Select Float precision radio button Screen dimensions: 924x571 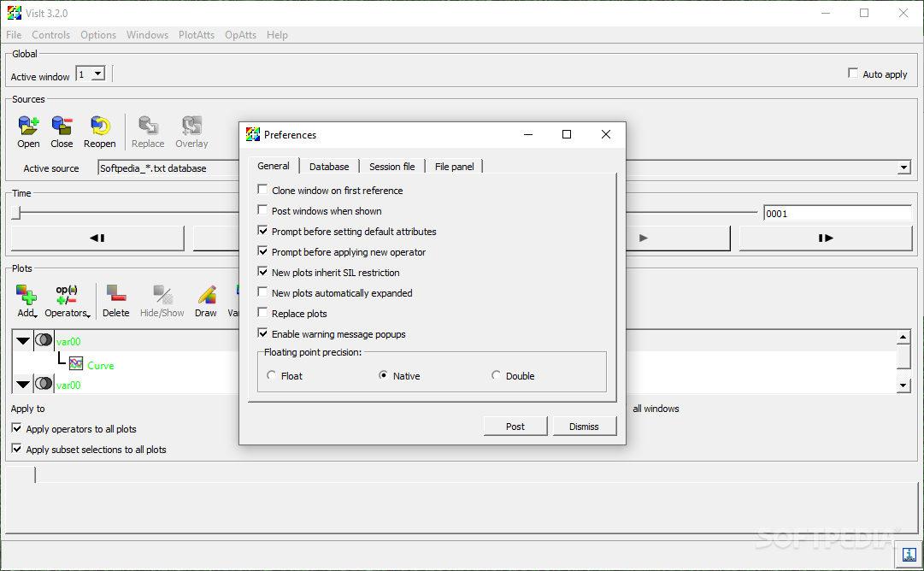tap(271, 375)
